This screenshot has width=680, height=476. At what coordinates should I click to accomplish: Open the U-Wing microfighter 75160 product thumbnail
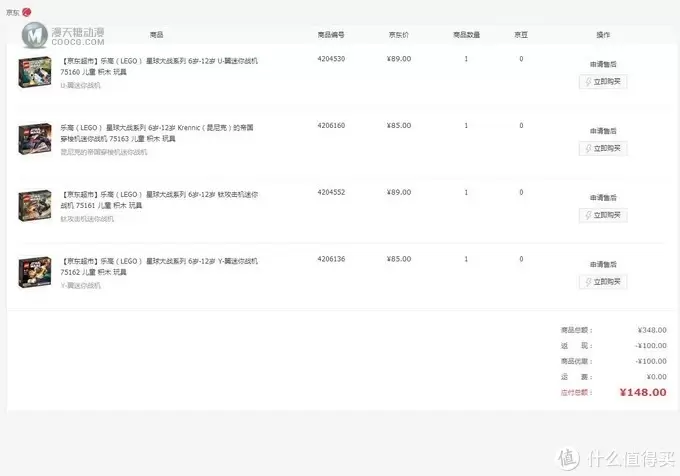35,72
